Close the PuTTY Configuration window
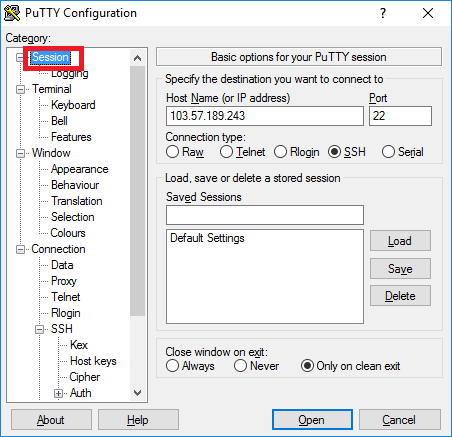 pos(428,13)
